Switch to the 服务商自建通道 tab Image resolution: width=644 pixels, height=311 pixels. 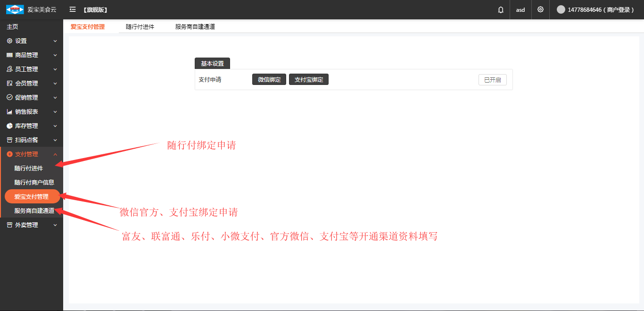195,27
